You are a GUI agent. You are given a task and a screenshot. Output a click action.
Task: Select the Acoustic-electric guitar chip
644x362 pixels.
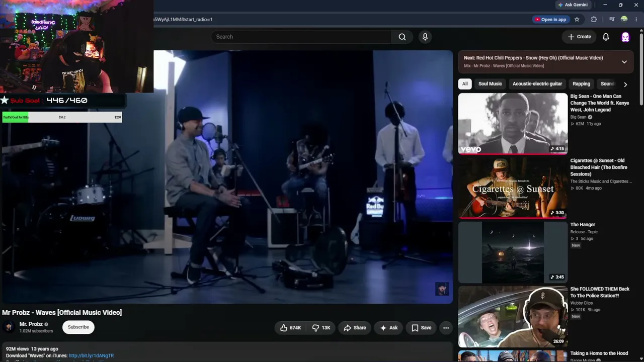tap(537, 84)
